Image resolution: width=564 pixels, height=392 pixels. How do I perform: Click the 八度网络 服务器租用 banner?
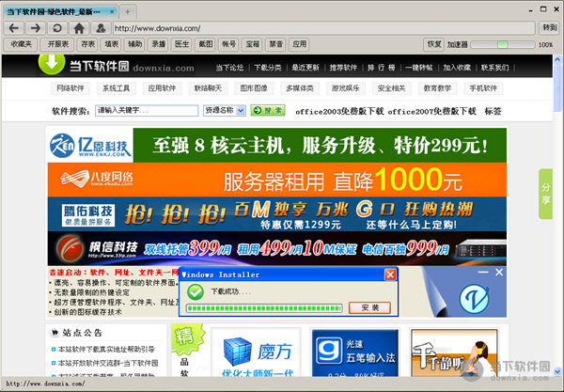pyautogui.click(x=276, y=180)
